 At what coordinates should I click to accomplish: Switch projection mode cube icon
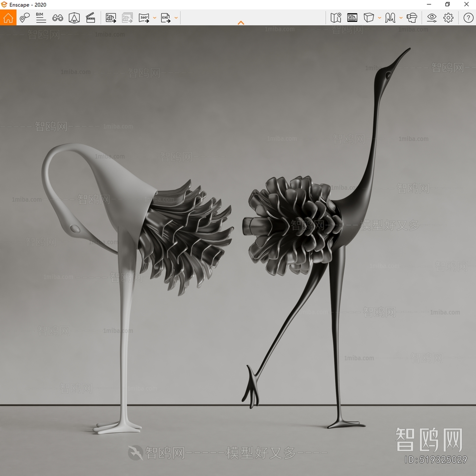369,18
